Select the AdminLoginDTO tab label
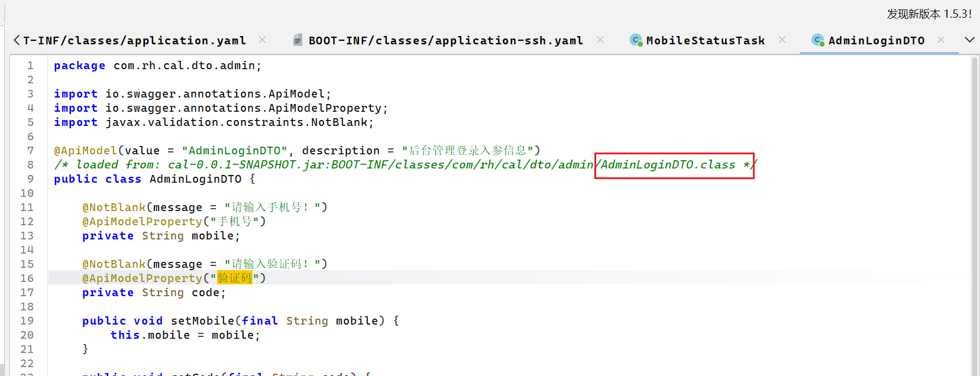980x376 pixels. pyautogui.click(x=876, y=40)
